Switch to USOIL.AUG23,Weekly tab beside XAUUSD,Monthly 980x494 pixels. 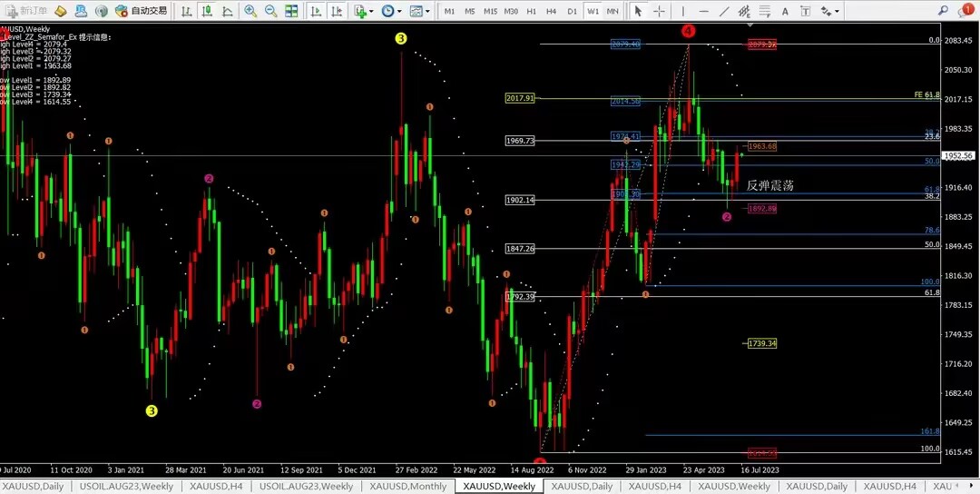(x=307, y=486)
